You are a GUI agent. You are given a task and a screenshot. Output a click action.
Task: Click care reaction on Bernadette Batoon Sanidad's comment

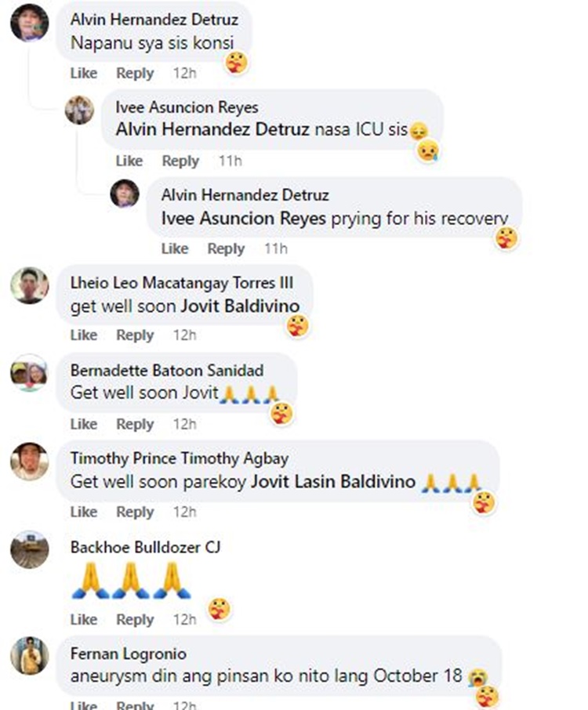click(281, 414)
